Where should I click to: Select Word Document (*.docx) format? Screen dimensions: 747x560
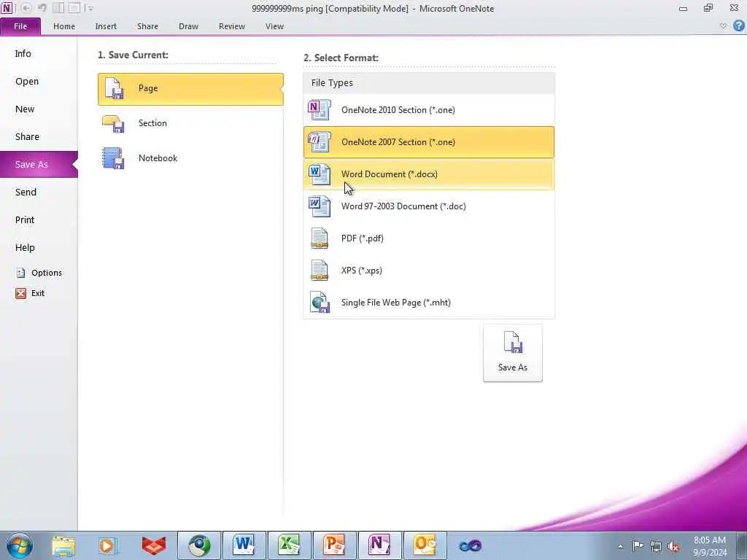(429, 174)
